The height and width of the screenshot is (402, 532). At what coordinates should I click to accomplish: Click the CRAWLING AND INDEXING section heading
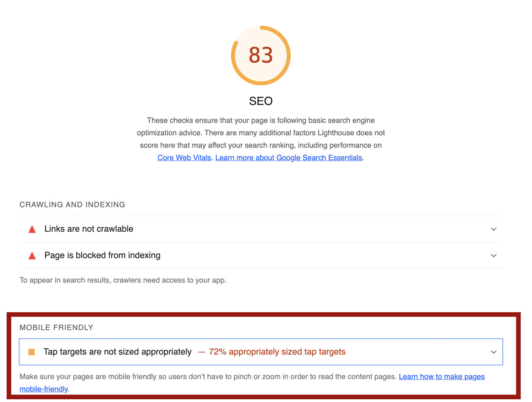72,204
